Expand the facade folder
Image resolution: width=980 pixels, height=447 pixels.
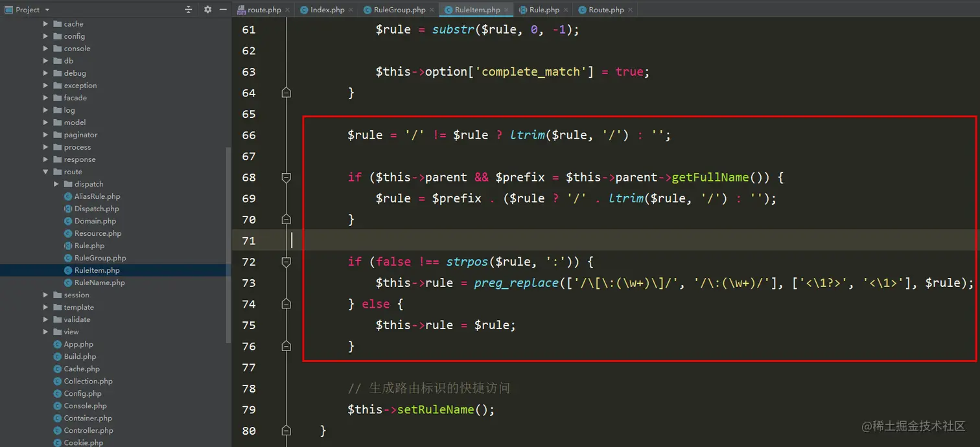coord(45,98)
